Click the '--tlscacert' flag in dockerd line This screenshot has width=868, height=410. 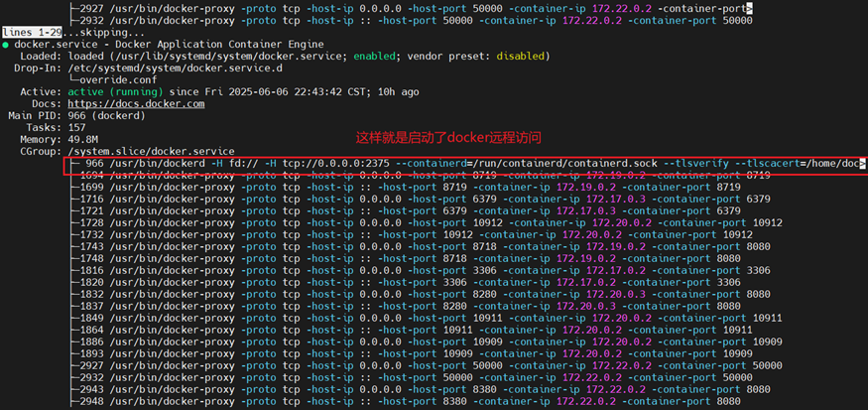(x=767, y=164)
